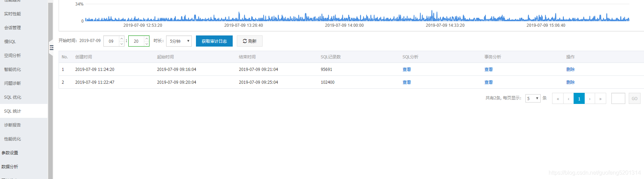Delete the row created 2019-07-09 11:24:20
This screenshot has height=179, width=644.
(x=570, y=70)
